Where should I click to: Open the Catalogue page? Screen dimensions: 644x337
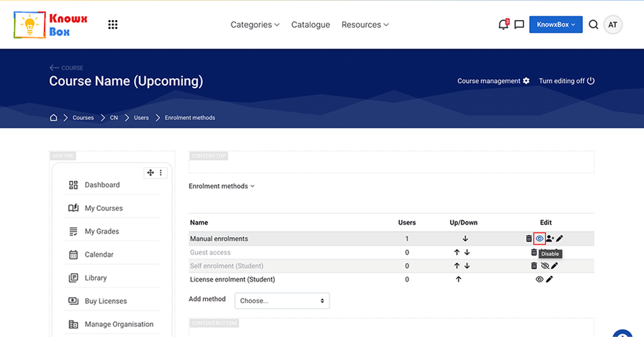311,25
